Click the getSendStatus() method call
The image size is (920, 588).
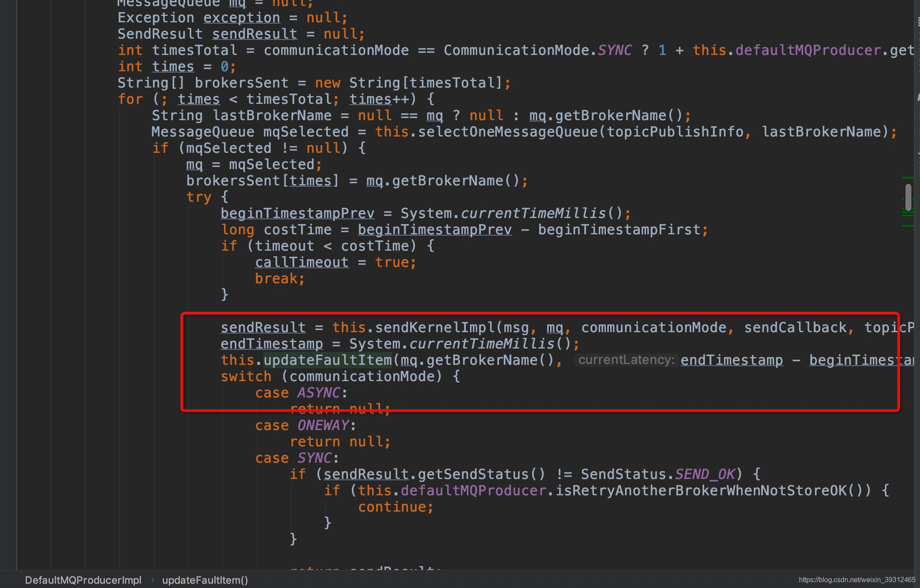(x=481, y=474)
